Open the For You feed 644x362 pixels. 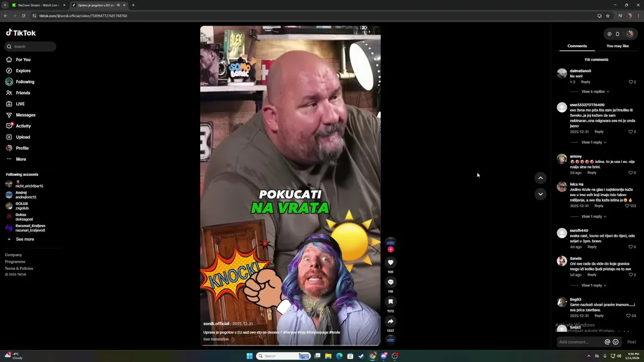pyautogui.click(x=23, y=60)
